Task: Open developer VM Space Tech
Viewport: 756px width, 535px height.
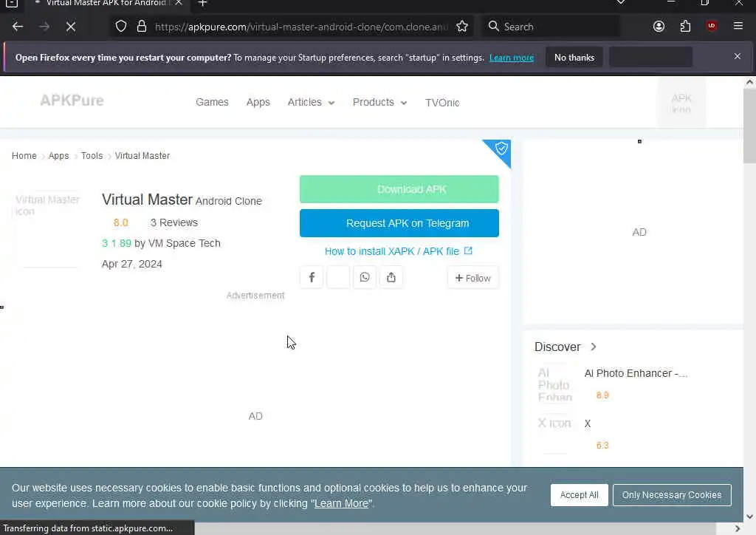Action: [184, 243]
